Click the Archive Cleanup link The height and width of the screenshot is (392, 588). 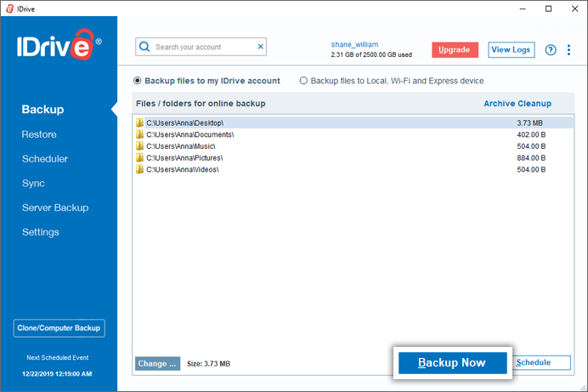point(517,104)
